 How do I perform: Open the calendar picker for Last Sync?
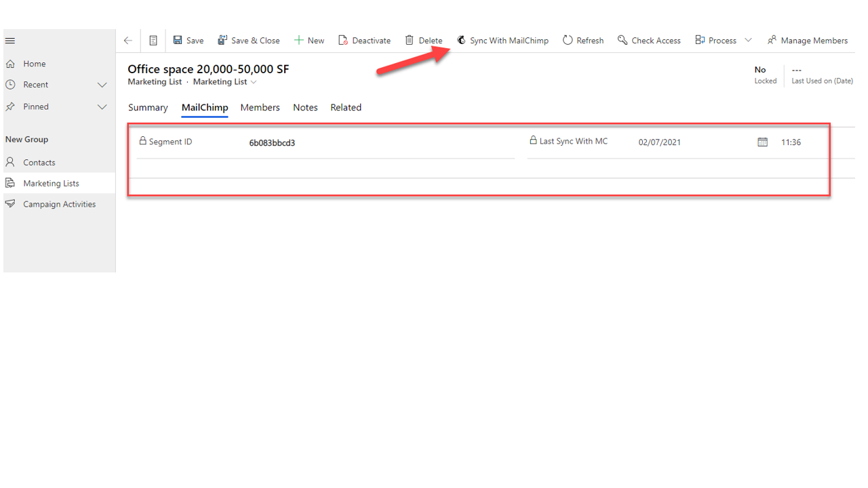(762, 142)
